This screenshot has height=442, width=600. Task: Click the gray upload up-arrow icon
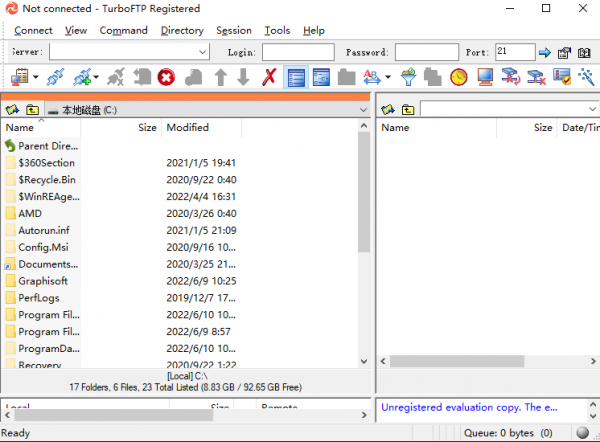point(220,77)
